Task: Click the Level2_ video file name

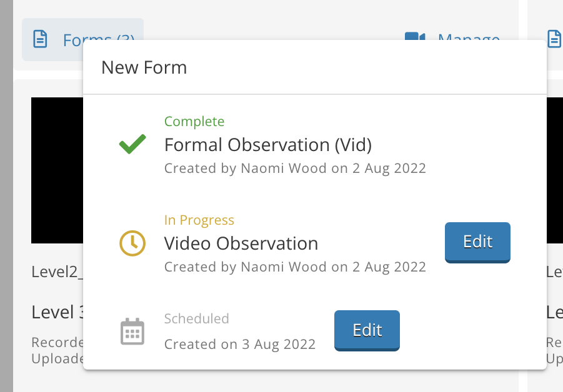Action: coord(57,272)
